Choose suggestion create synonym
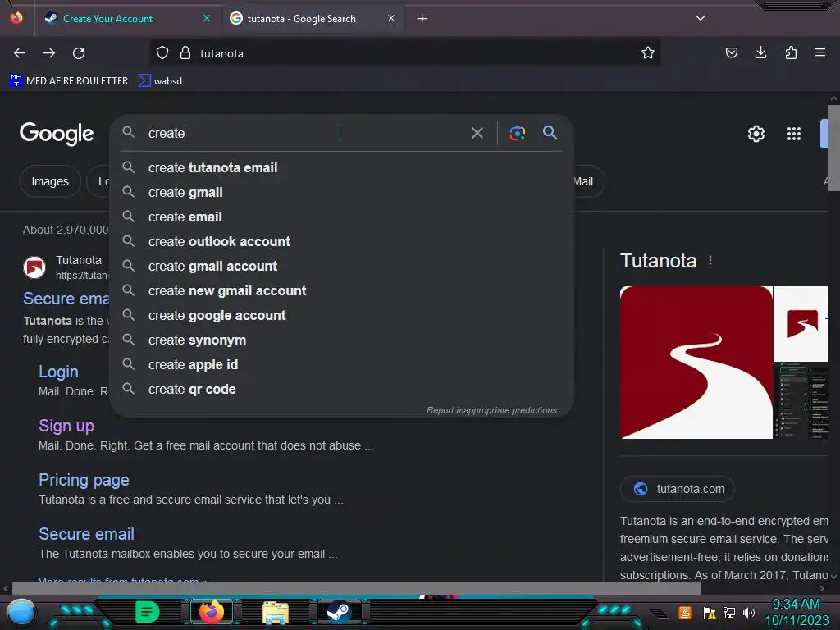 [341, 340]
